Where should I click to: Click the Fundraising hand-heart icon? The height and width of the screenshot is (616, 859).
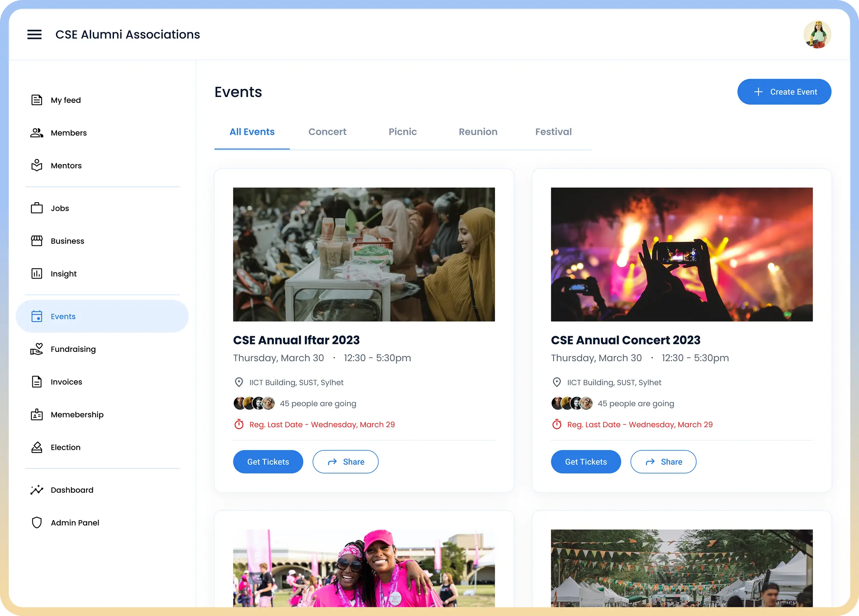click(x=37, y=349)
